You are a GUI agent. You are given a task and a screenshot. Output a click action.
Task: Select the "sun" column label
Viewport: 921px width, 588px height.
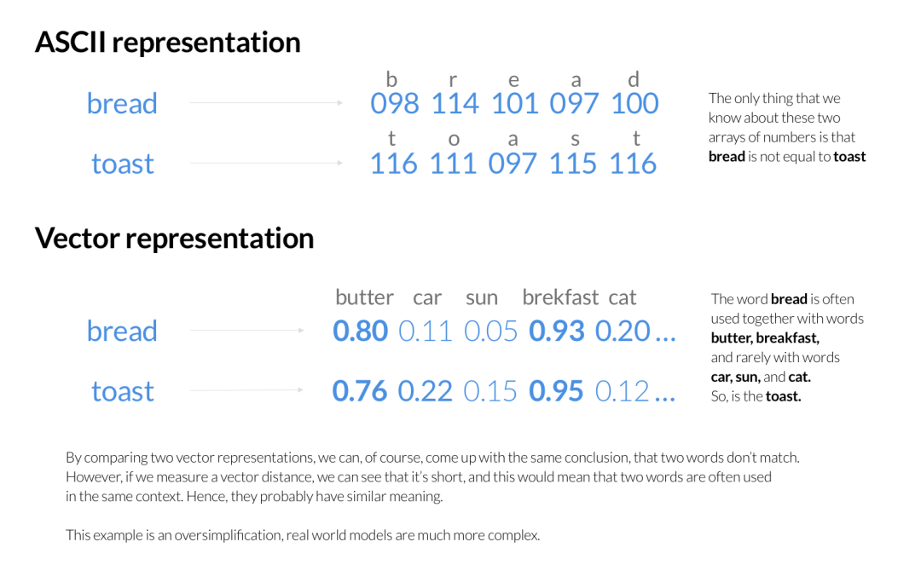click(x=482, y=297)
